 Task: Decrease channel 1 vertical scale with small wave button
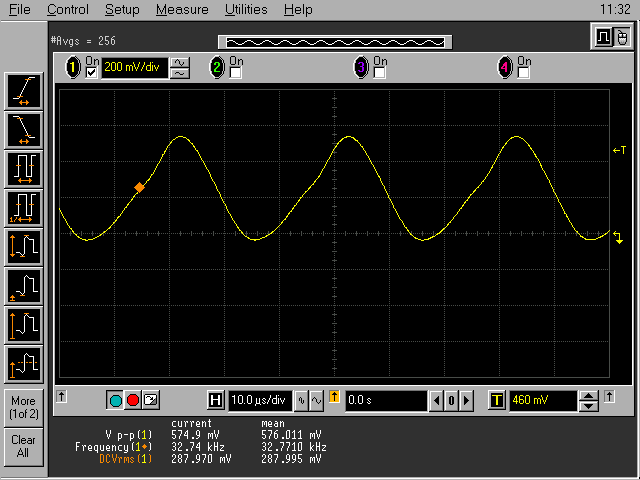coord(180,73)
